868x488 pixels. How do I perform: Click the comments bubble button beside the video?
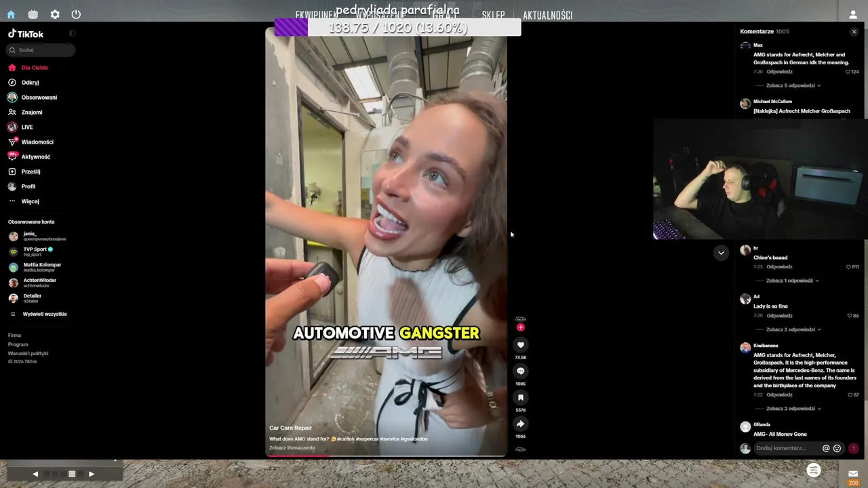[x=521, y=371]
